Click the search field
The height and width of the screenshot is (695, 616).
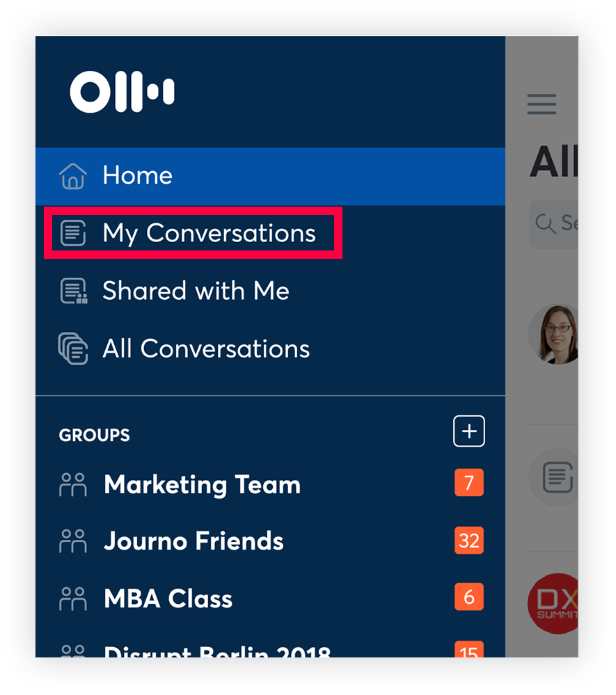[557, 224]
